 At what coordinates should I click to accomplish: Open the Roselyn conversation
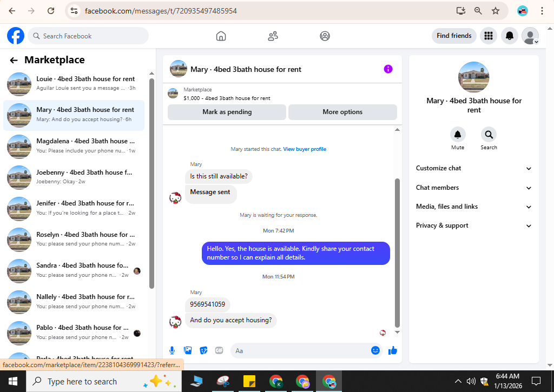(74, 240)
